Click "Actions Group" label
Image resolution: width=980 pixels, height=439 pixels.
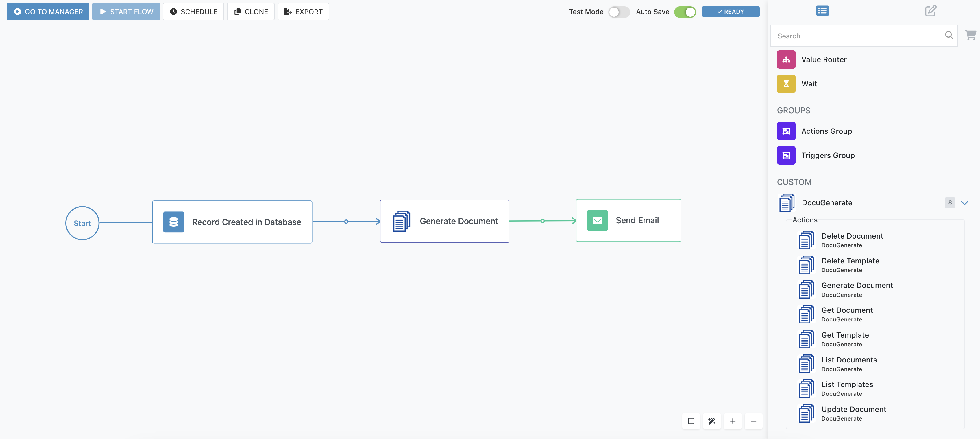826,131
